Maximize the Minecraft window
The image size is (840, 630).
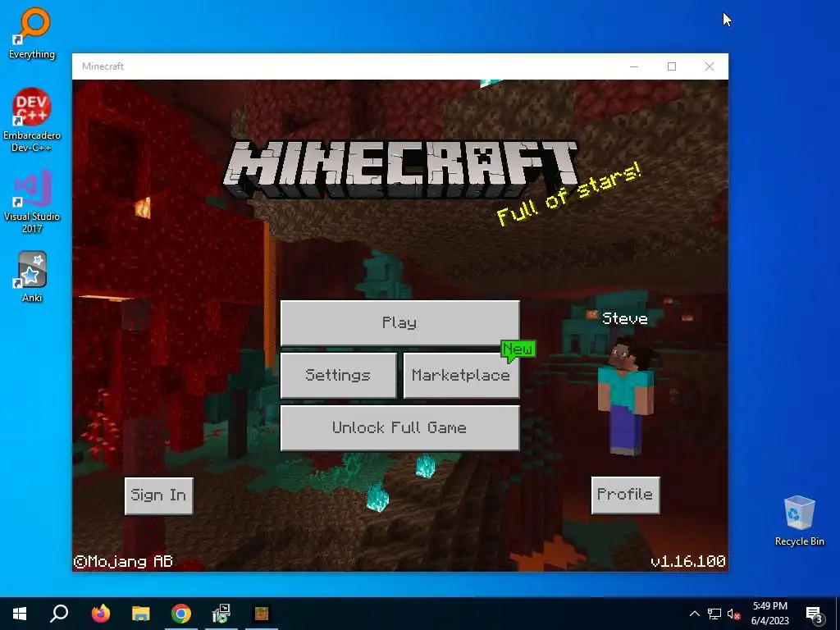pyautogui.click(x=672, y=66)
